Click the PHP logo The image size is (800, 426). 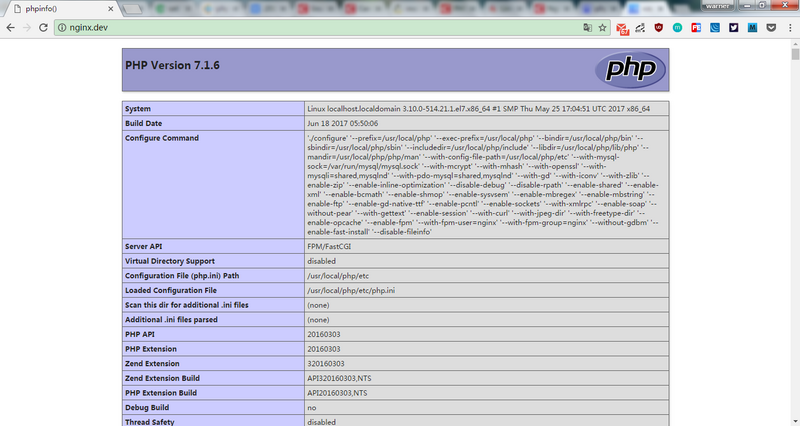(630, 69)
